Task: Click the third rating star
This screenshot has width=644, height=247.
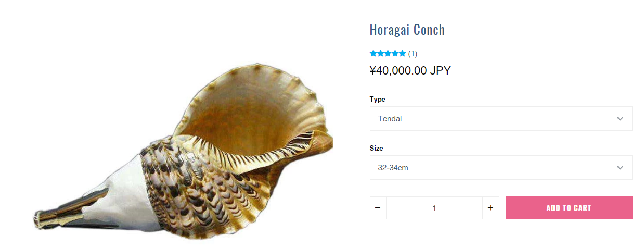Action: pyautogui.click(x=388, y=53)
